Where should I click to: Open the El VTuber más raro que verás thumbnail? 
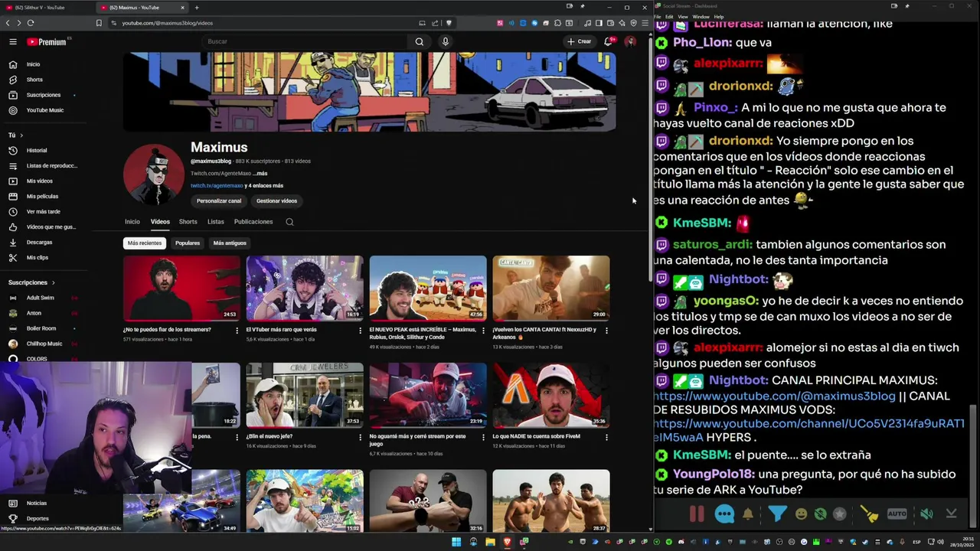(305, 288)
